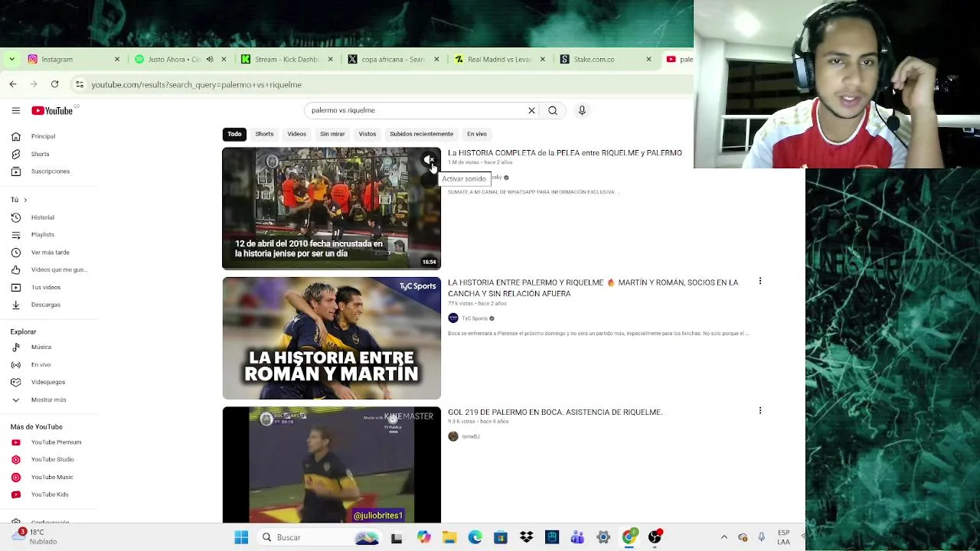Open more options for TyC Sports video
Image resolution: width=980 pixels, height=551 pixels.
point(760,282)
